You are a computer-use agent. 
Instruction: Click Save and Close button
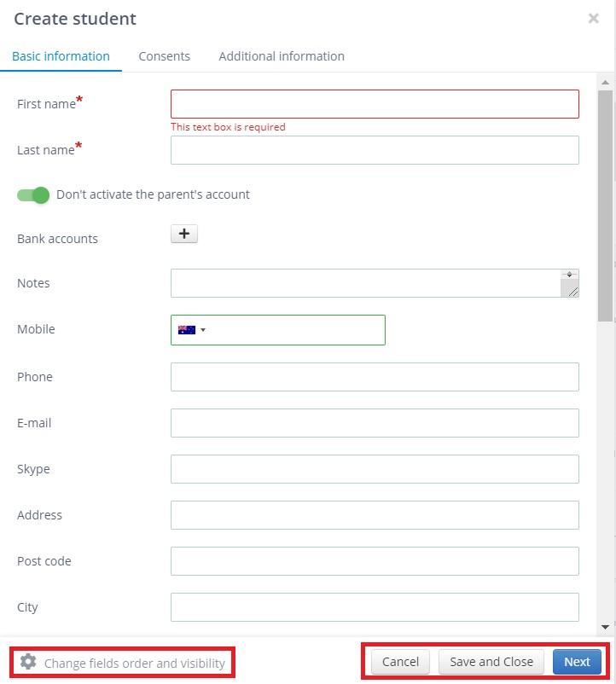[491, 662]
